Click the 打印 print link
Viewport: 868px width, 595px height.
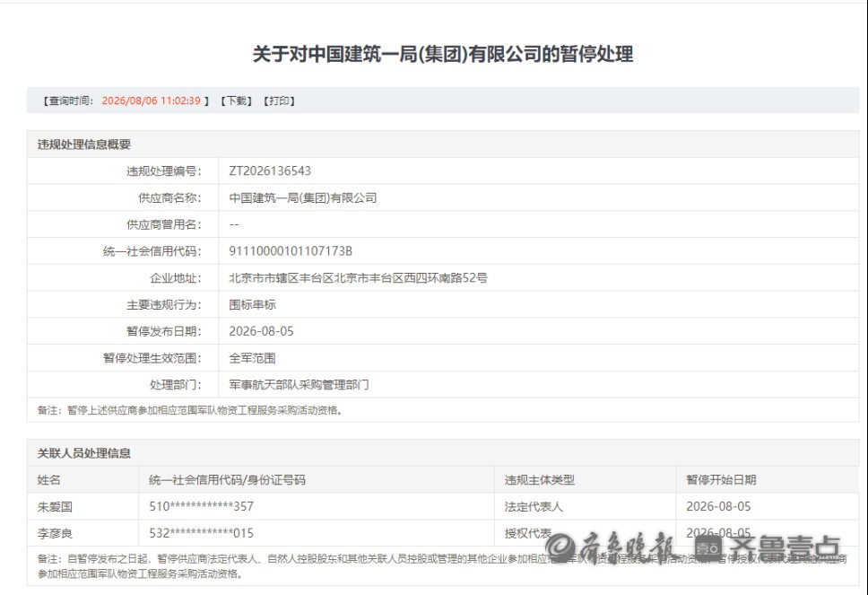coord(279,101)
